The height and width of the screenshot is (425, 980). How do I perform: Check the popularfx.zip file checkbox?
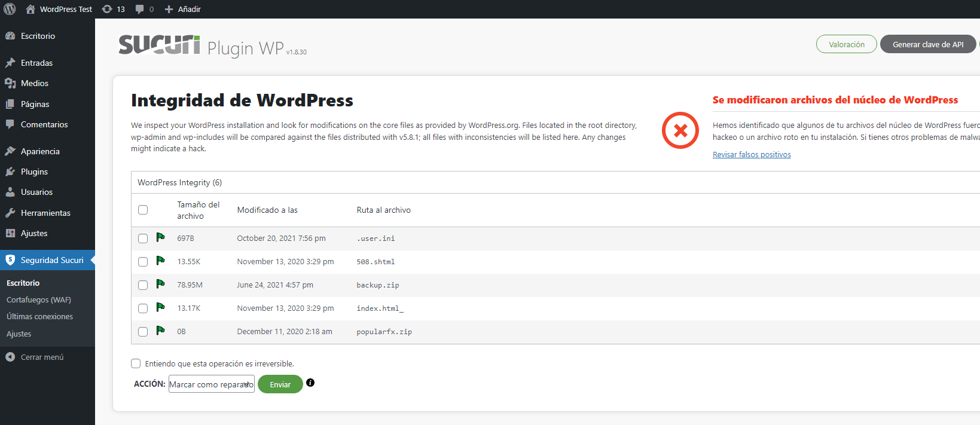point(143,332)
